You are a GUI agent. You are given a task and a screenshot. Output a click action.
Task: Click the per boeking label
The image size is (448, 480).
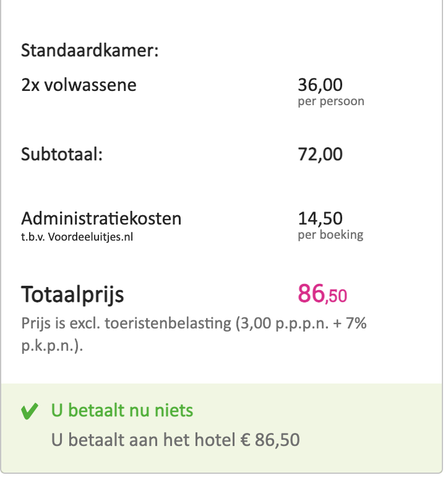tap(330, 235)
